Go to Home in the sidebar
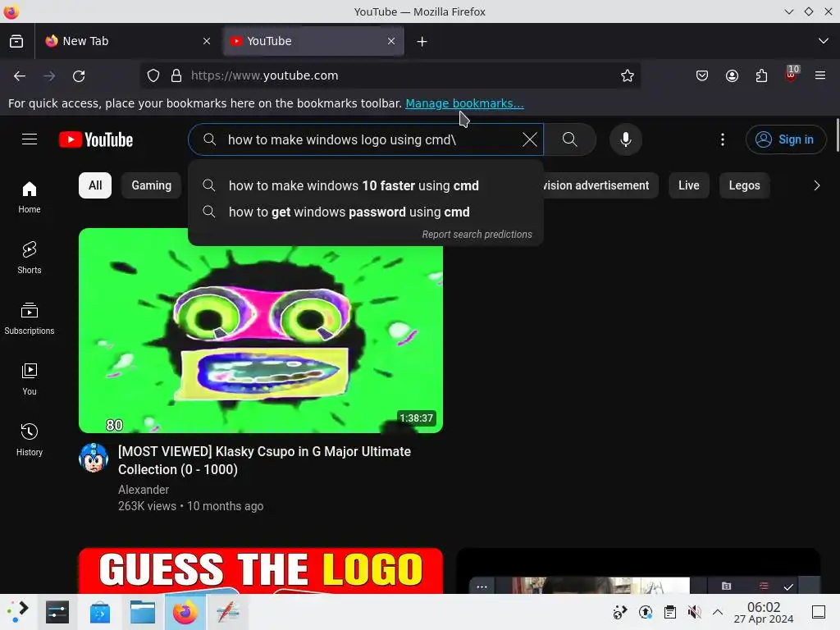This screenshot has width=840, height=630. [30, 197]
